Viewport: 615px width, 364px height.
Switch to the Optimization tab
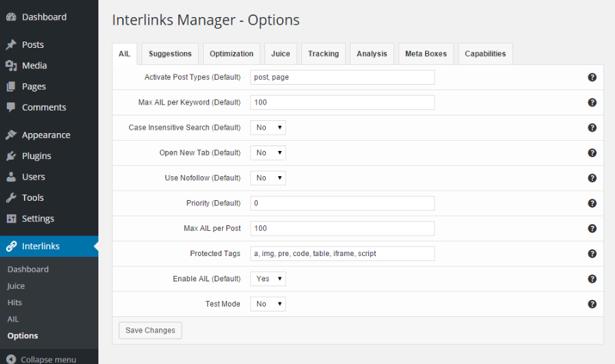tap(232, 54)
